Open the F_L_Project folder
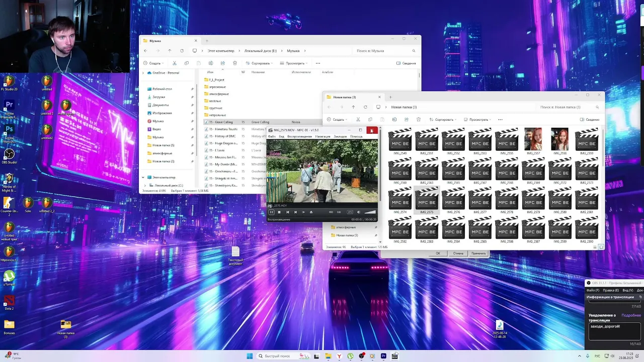 [x=216, y=80]
